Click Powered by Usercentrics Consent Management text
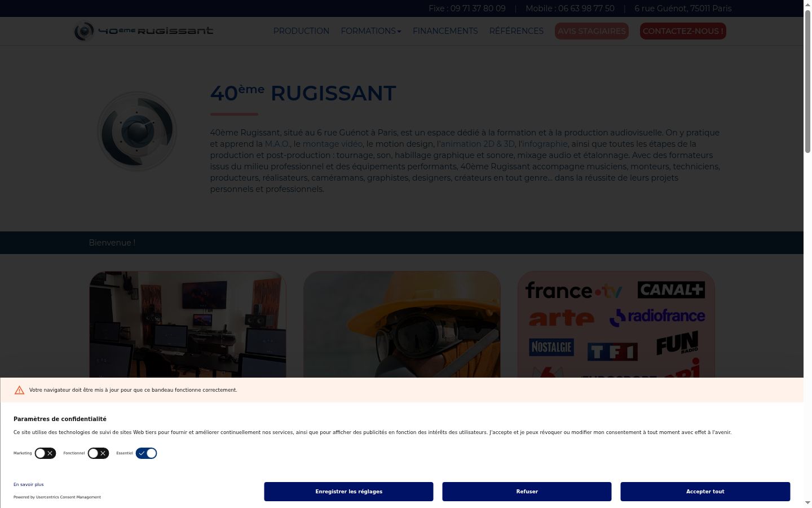Screen dimensions: 812x508 (x=57, y=497)
